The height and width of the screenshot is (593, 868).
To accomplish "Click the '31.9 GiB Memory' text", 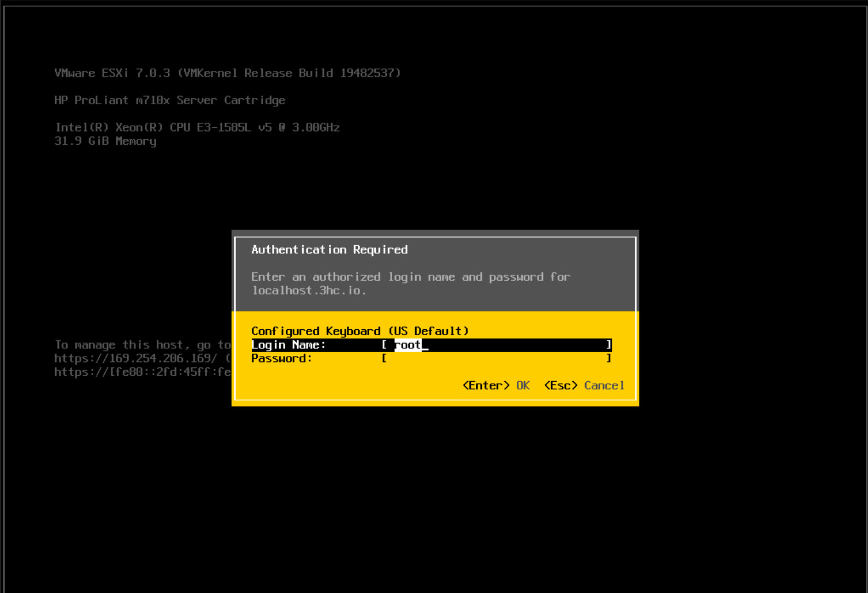I will pyautogui.click(x=105, y=141).
